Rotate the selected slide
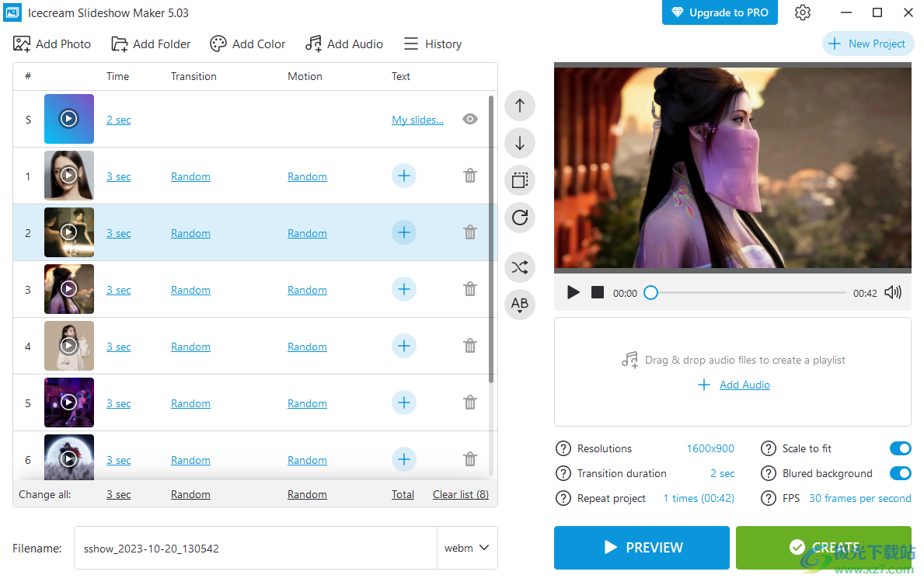Image resolution: width=924 pixels, height=582 pixels. 520,218
